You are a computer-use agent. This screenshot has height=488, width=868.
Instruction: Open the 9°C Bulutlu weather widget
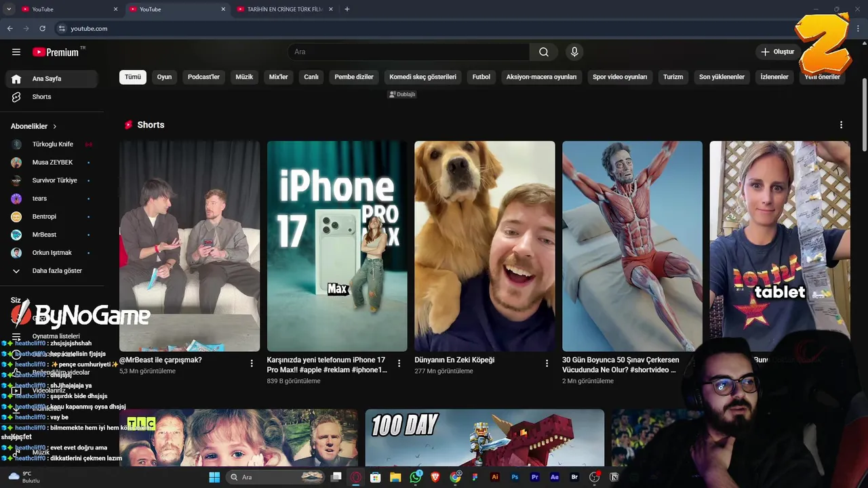[24, 477]
